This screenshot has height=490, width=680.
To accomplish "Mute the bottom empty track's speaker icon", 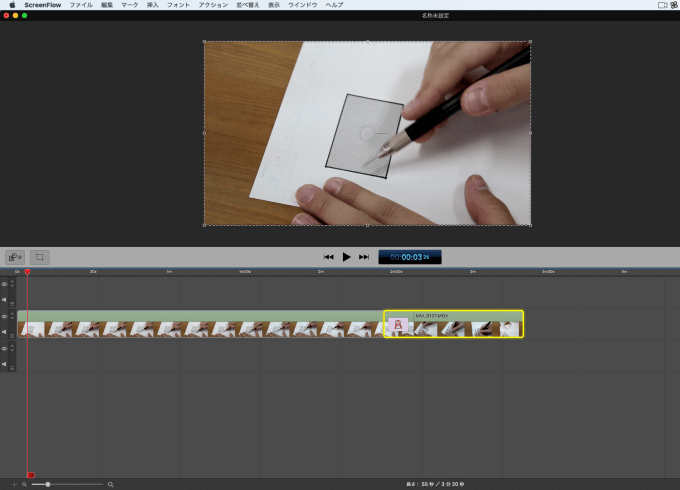I will pos(4,364).
